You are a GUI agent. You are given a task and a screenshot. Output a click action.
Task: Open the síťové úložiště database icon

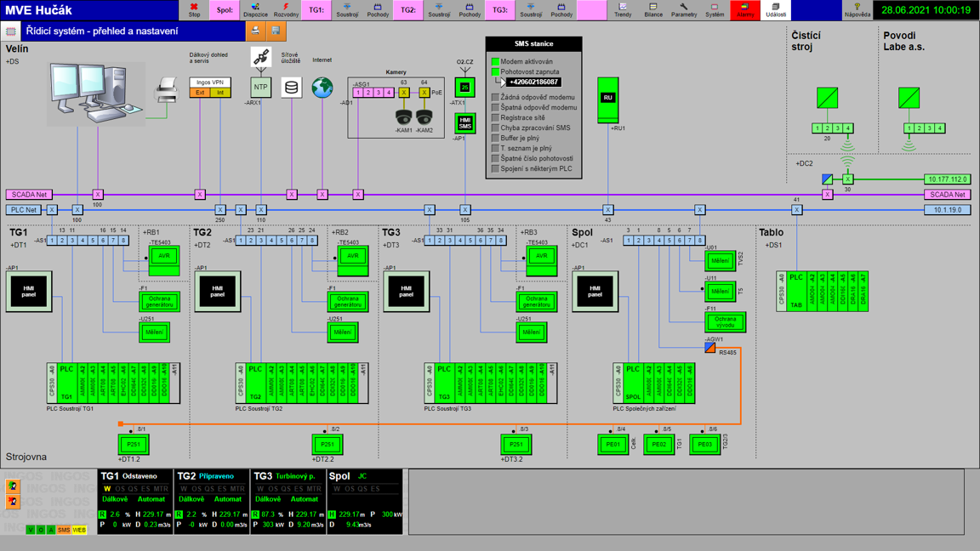[x=291, y=87]
